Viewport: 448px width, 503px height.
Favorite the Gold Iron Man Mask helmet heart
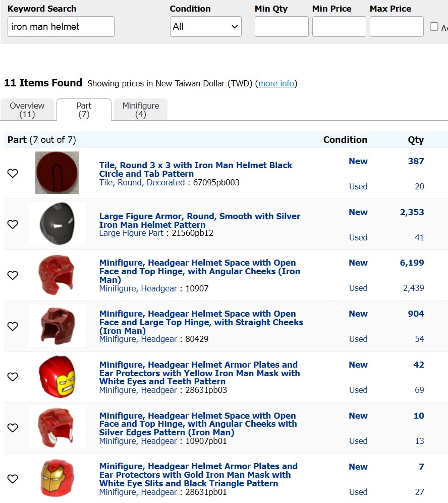pyautogui.click(x=13, y=479)
